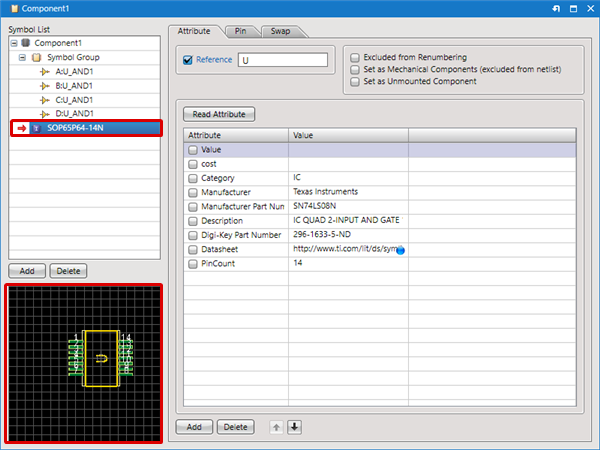The width and height of the screenshot is (600, 450).
Task: Tick the Manufacturer Part Number checkbox
Action: pyautogui.click(x=193, y=207)
